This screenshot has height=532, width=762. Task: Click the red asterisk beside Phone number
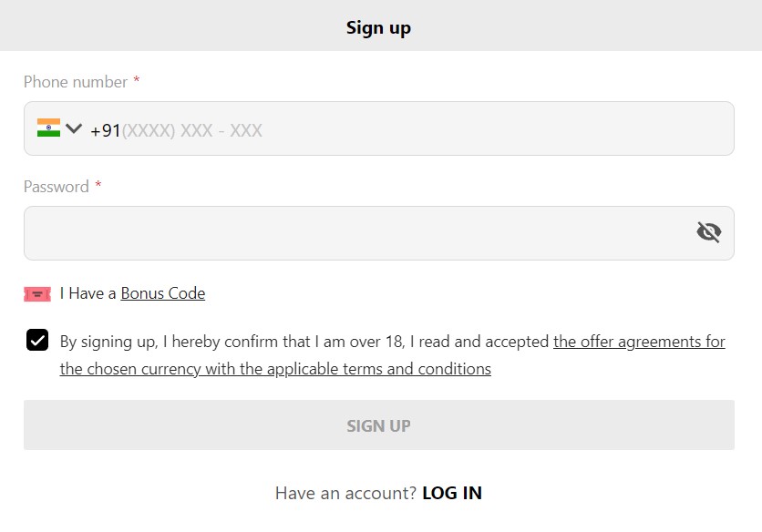pos(137,79)
